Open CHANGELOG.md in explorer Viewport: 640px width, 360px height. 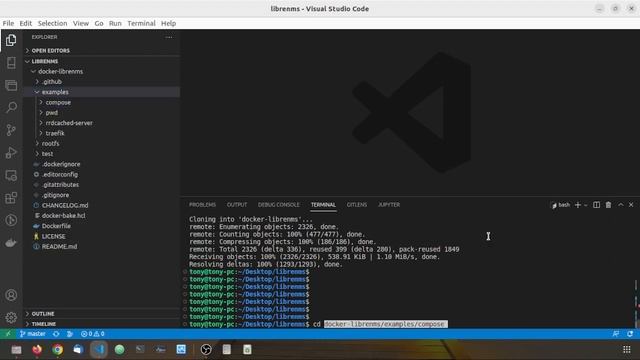point(65,205)
